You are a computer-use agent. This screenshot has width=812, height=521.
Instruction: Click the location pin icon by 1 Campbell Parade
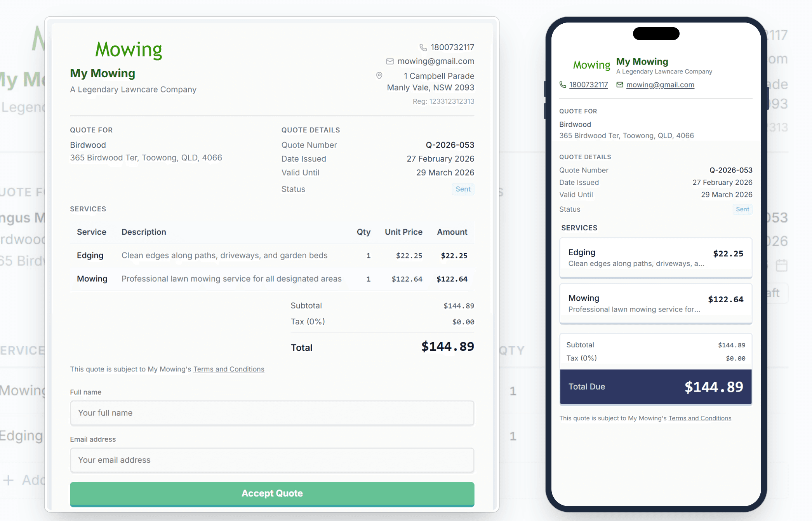pyautogui.click(x=379, y=76)
